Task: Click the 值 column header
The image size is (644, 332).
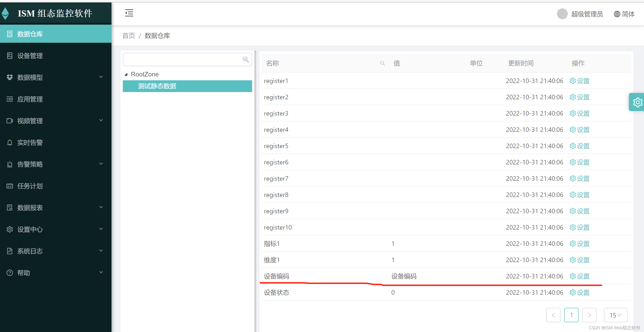Action: pos(397,63)
